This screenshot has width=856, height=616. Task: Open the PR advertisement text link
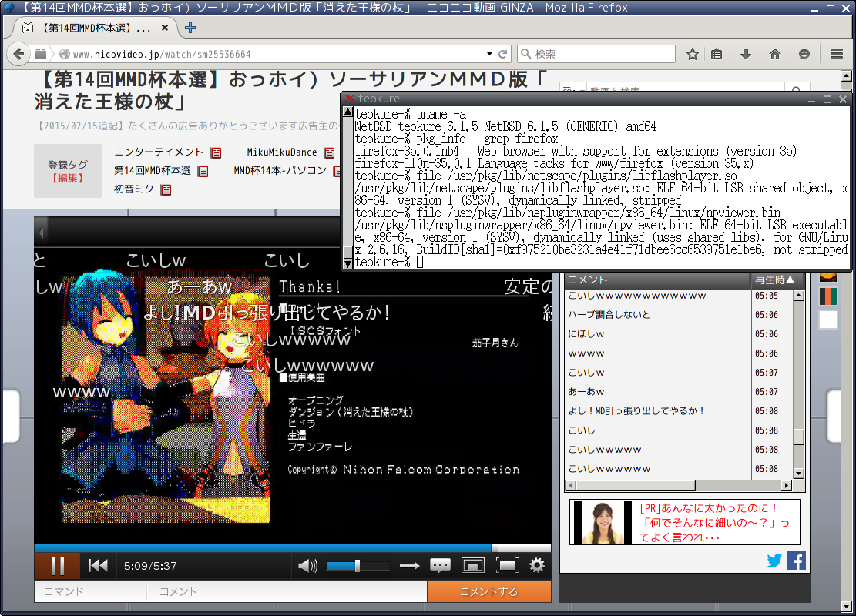point(715,523)
